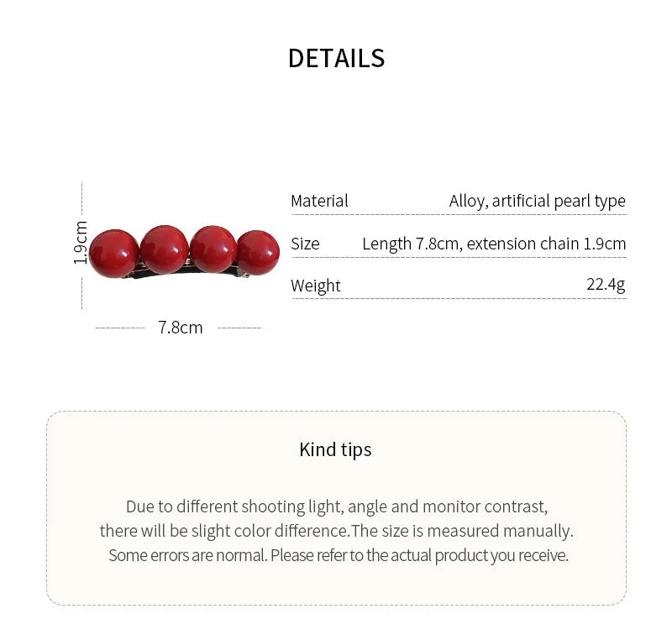Click the third red pearl from the left
The height and width of the screenshot is (635, 672).
click(213, 249)
